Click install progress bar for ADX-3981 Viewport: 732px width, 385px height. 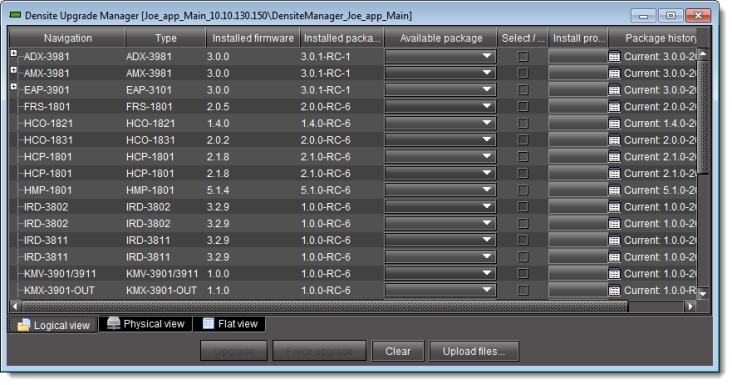pos(578,56)
